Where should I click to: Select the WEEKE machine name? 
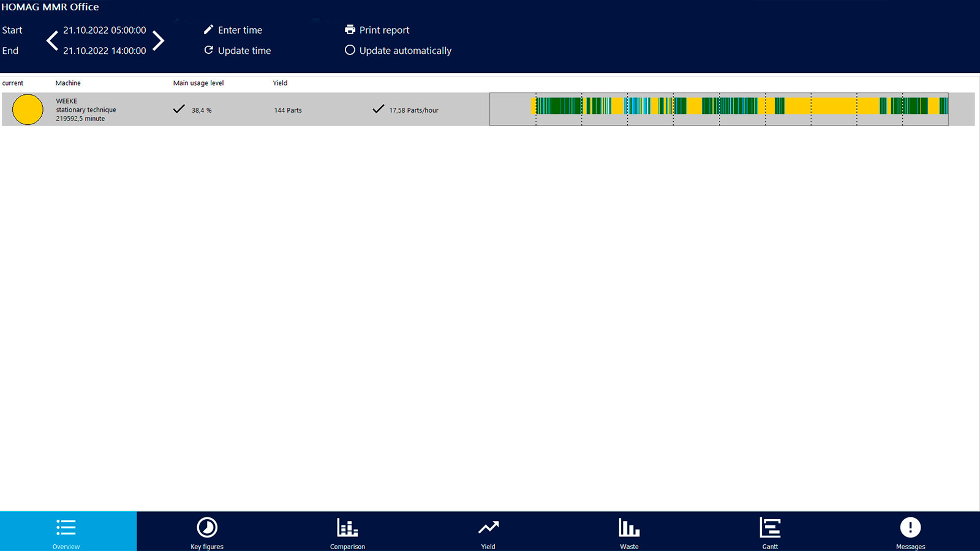(67, 101)
